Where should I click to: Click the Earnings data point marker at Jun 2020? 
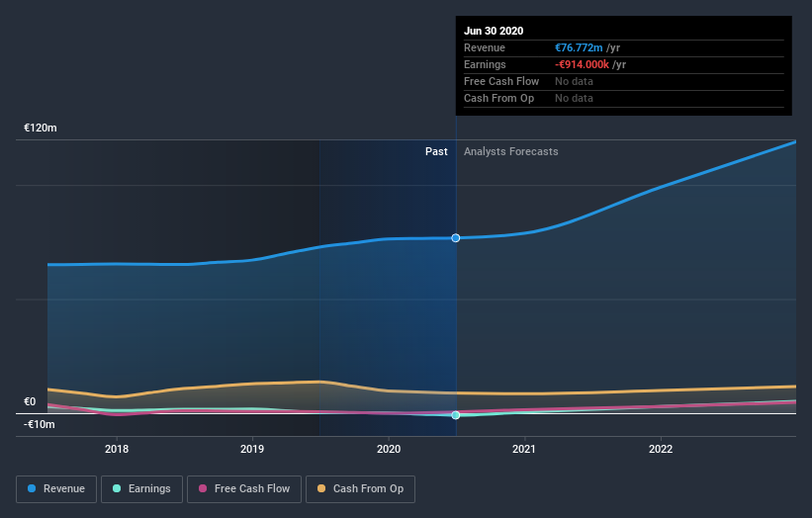pos(456,415)
